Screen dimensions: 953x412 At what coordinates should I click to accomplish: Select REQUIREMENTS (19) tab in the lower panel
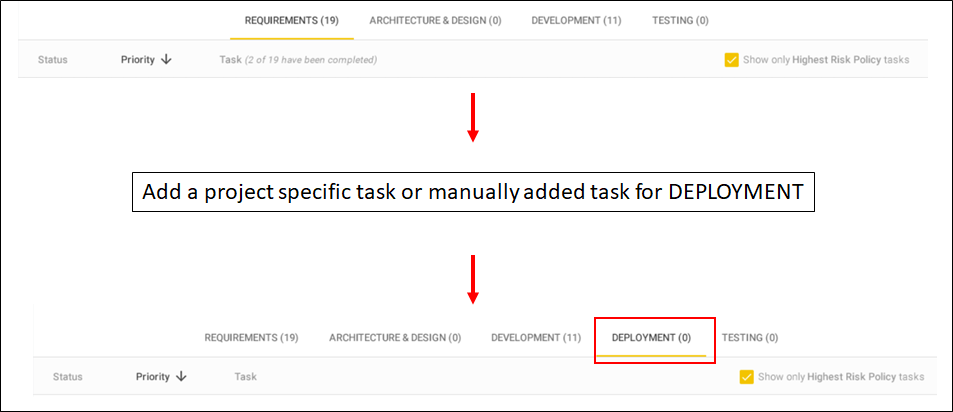(252, 338)
